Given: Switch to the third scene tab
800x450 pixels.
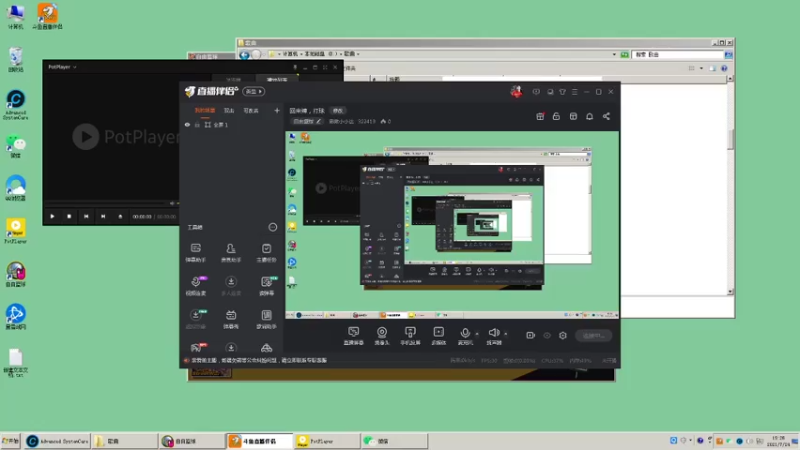Looking at the screenshot, I should 251,110.
